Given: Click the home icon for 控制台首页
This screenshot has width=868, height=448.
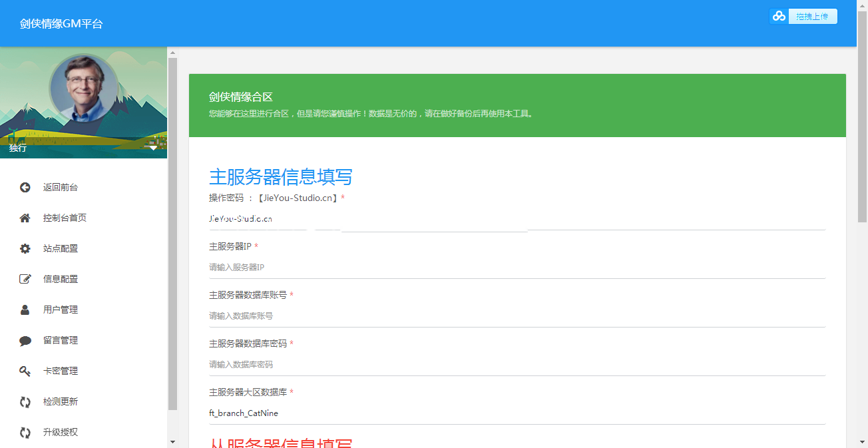Looking at the screenshot, I should [25, 218].
